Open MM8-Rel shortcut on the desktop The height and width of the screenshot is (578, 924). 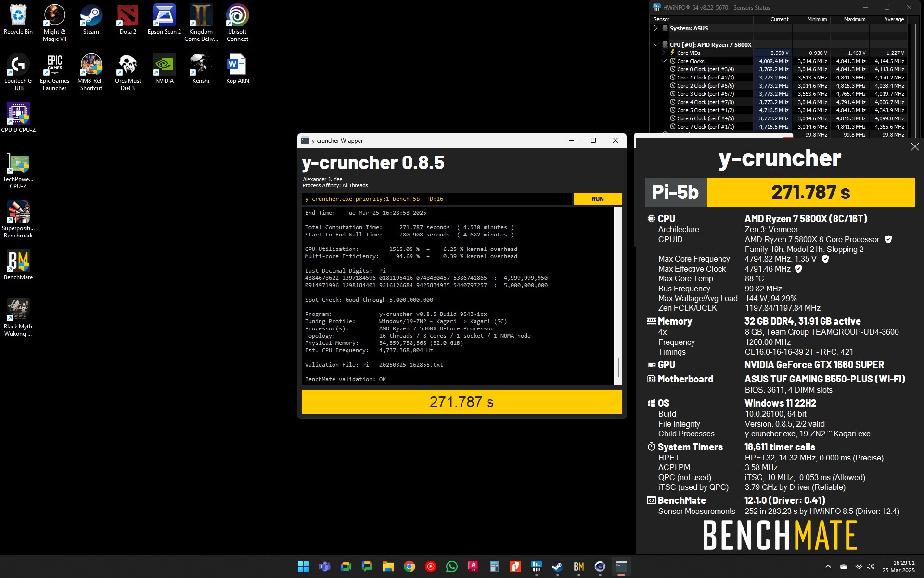click(x=91, y=72)
